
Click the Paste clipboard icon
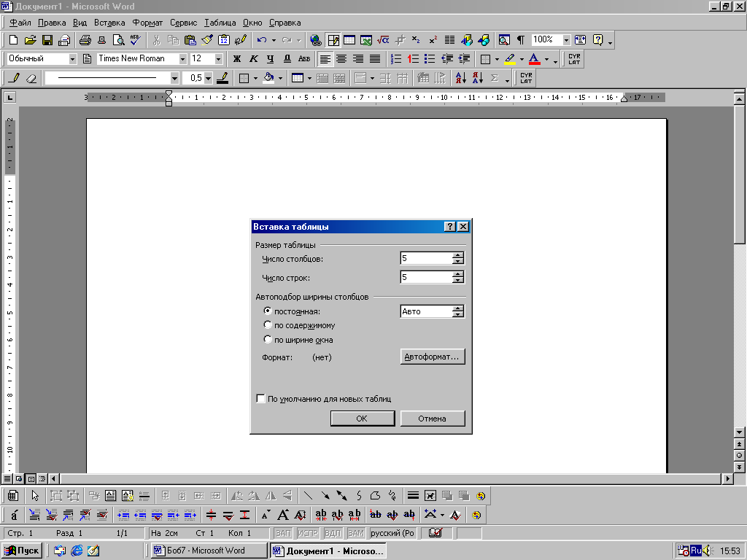pos(190,40)
